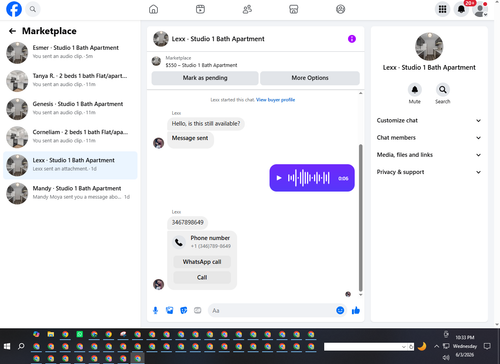Click the scroll up arrow in chat
Screen dimensions: 500x364
pos(360,93)
